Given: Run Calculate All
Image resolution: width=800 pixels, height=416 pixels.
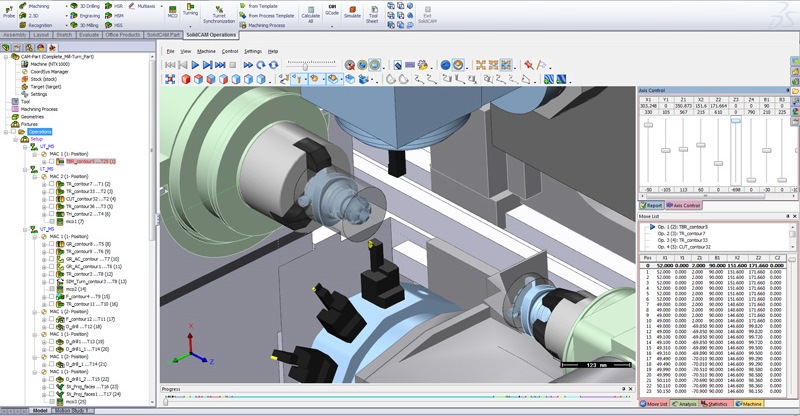Looking at the screenshot, I should [x=310, y=14].
